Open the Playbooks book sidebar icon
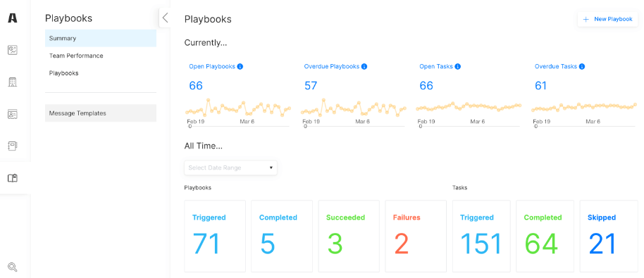The width and height of the screenshot is (644, 278). 13,178
